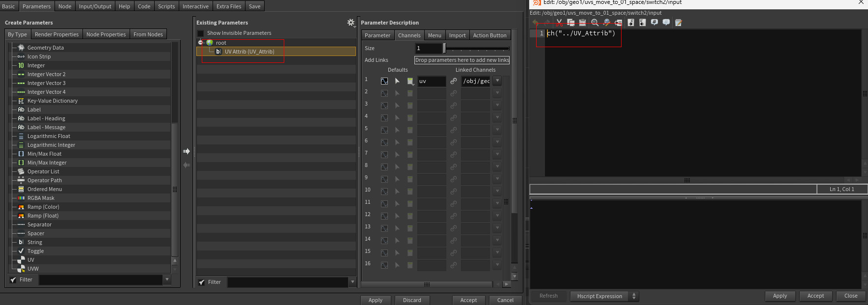Screen dimensions: 868x305
Task: Select UV Attrib (UV_Attrib) parameter row
Action: pos(276,52)
